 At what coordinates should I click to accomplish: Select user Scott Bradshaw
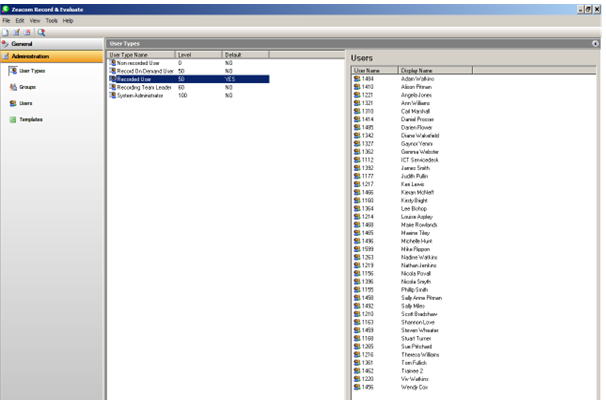click(x=419, y=314)
